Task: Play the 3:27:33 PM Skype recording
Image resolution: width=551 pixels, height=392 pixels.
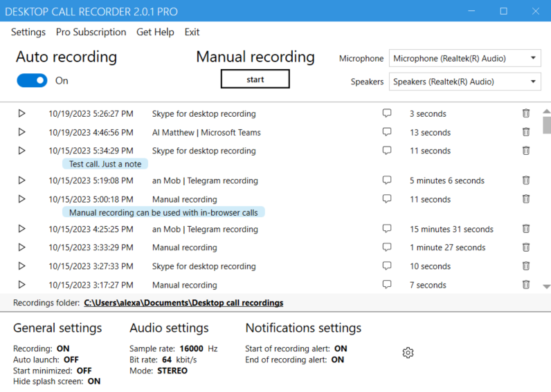Action: [x=21, y=266]
